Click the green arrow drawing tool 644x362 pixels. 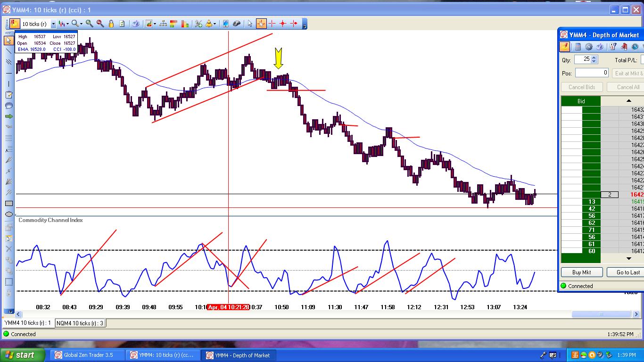pos(8,116)
